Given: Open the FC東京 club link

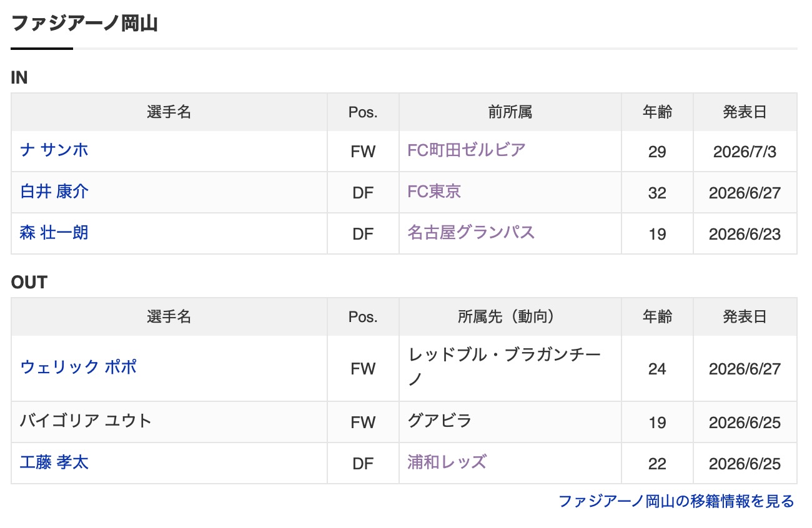Looking at the screenshot, I should tap(434, 192).
